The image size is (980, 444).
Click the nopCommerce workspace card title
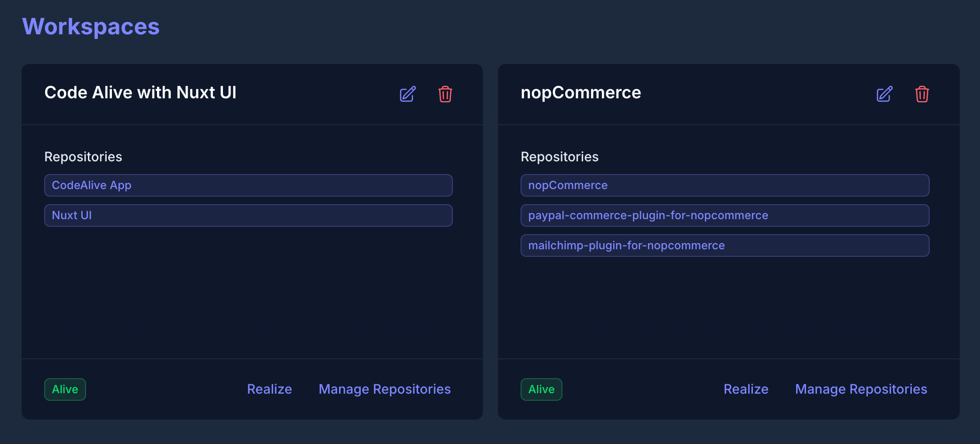(581, 93)
